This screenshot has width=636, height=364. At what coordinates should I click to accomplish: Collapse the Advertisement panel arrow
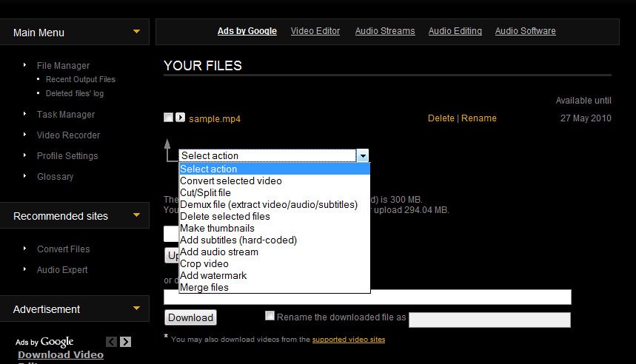point(136,309)
